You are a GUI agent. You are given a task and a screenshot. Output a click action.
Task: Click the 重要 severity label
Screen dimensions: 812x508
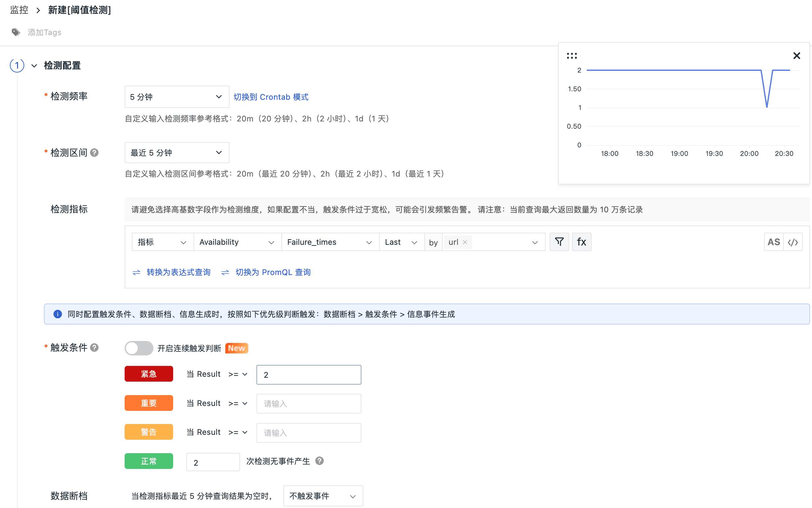point(149,403)
